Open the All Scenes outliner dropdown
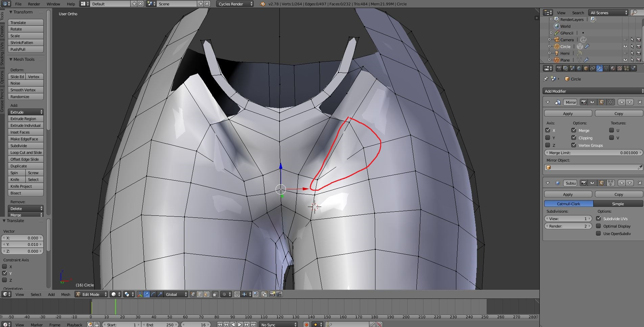Screen dimensions: 644x327 click(x=608, y=13)
